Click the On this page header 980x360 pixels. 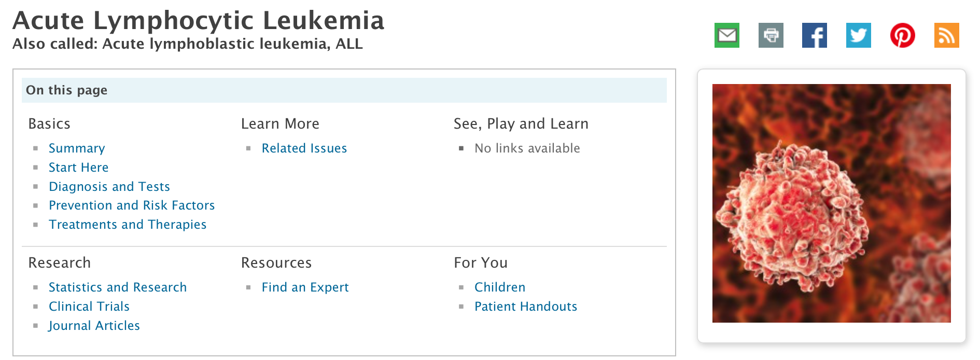[344, 90]
